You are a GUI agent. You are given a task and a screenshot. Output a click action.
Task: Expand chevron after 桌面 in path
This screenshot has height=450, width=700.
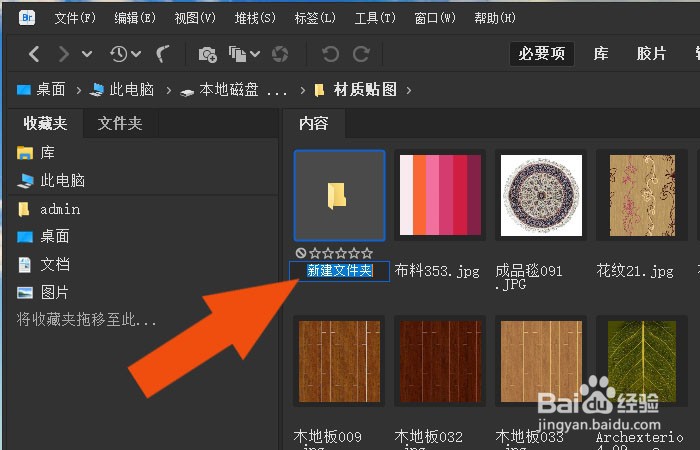(79, 91)
